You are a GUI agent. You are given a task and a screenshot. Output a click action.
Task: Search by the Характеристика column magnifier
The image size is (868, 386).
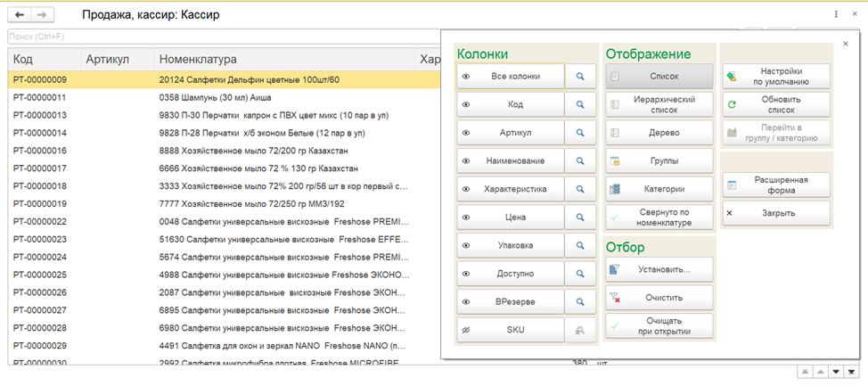coord(580,189)
